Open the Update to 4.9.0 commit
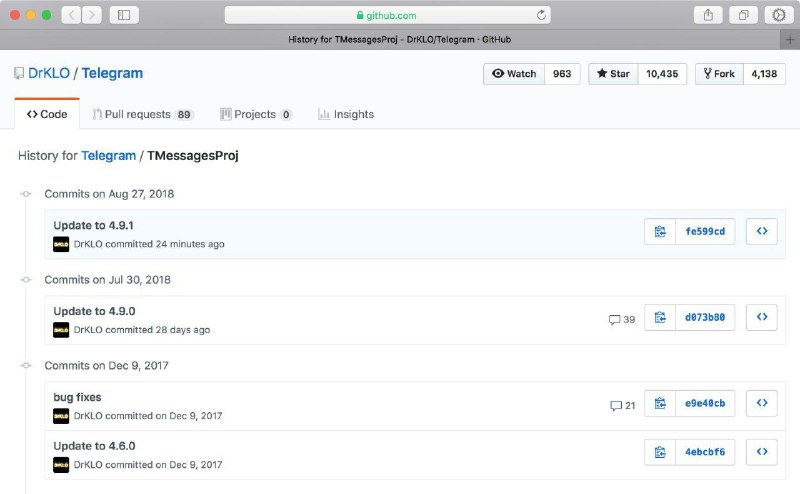800x494 pixels. pyautogui.click(x=94, y=311)
